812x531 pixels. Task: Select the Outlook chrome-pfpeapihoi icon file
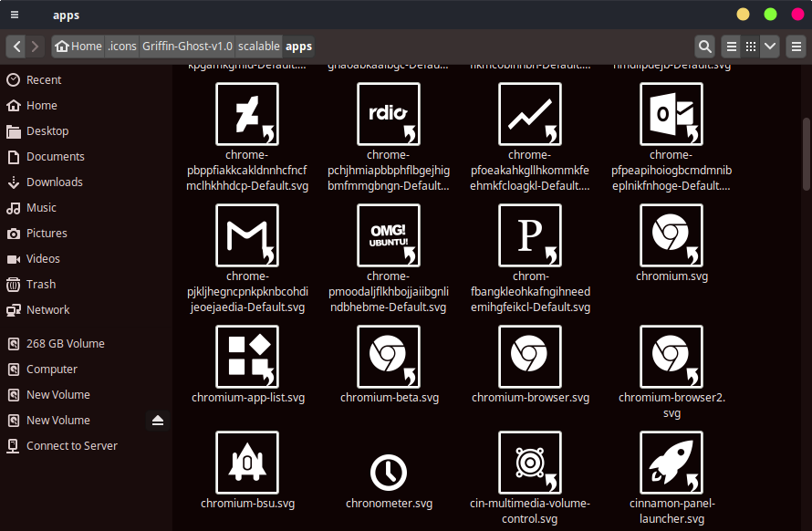(671, 114)
